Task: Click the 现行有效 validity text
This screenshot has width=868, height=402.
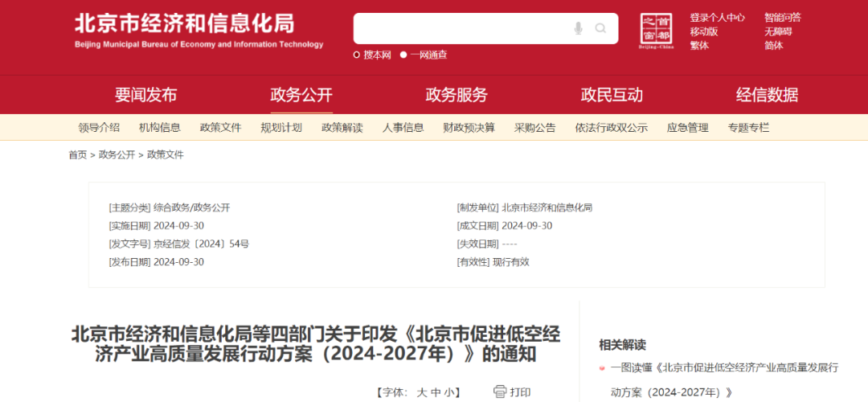Action: coord(511,262)
